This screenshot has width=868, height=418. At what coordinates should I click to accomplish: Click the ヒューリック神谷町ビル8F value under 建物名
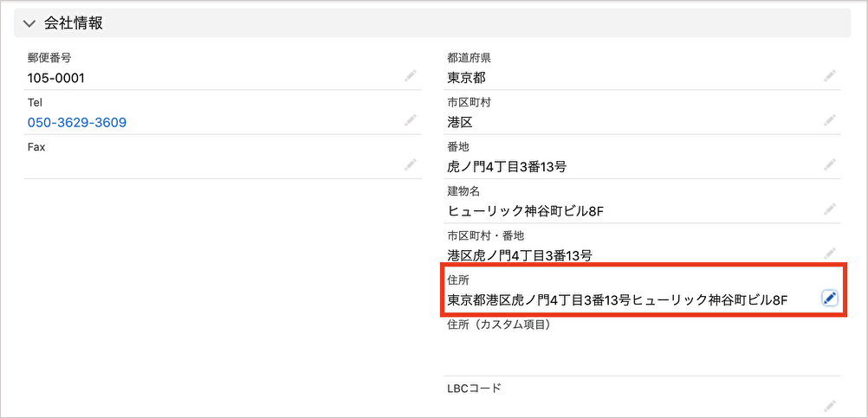coord(525,211)
